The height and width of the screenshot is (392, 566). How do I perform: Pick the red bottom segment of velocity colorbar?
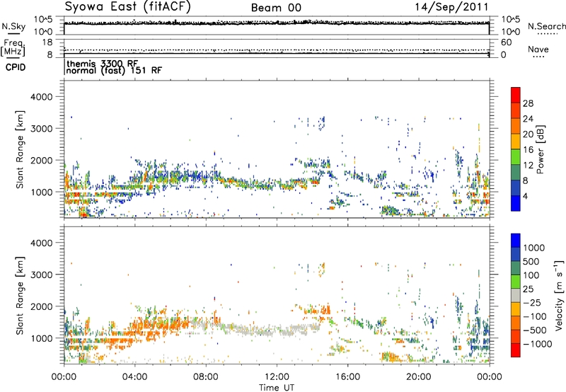point(516,350)
